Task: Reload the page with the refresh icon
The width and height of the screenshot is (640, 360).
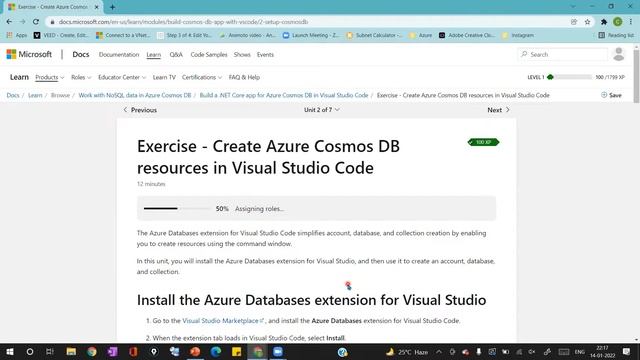Action: click(x=36, y=22)
